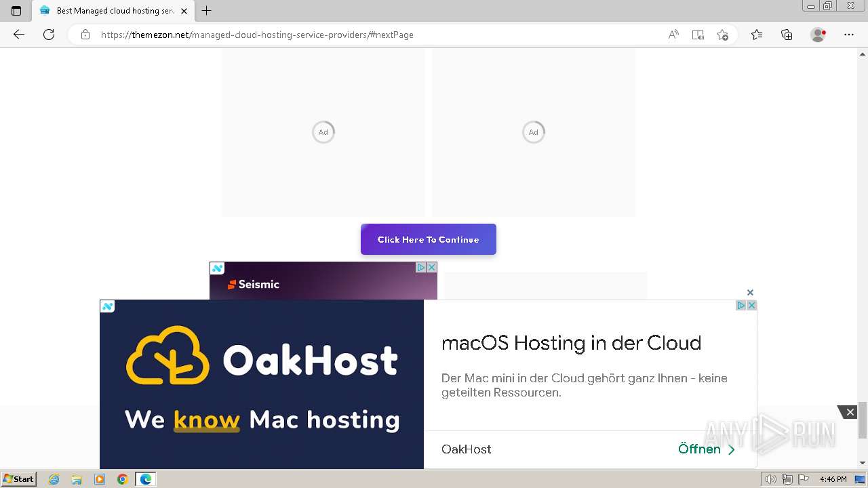This screenshot has width=868, height=488.
Task: Click the page vertical scrollbar thumb
Action: 863,420
